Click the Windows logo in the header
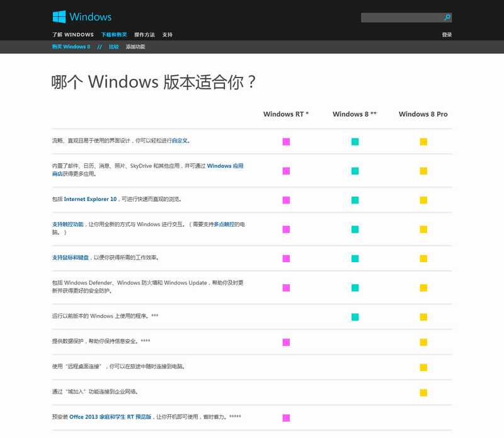 click(x=82, y=17)
